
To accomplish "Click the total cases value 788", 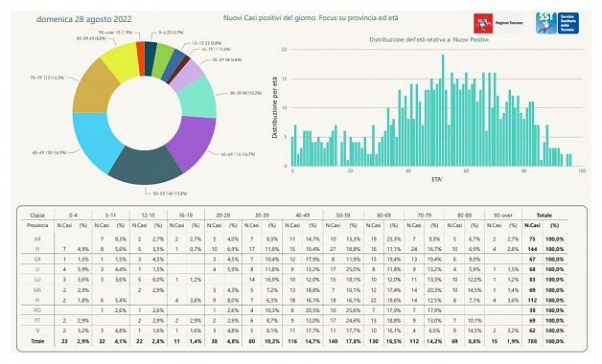I will point(532,341).
